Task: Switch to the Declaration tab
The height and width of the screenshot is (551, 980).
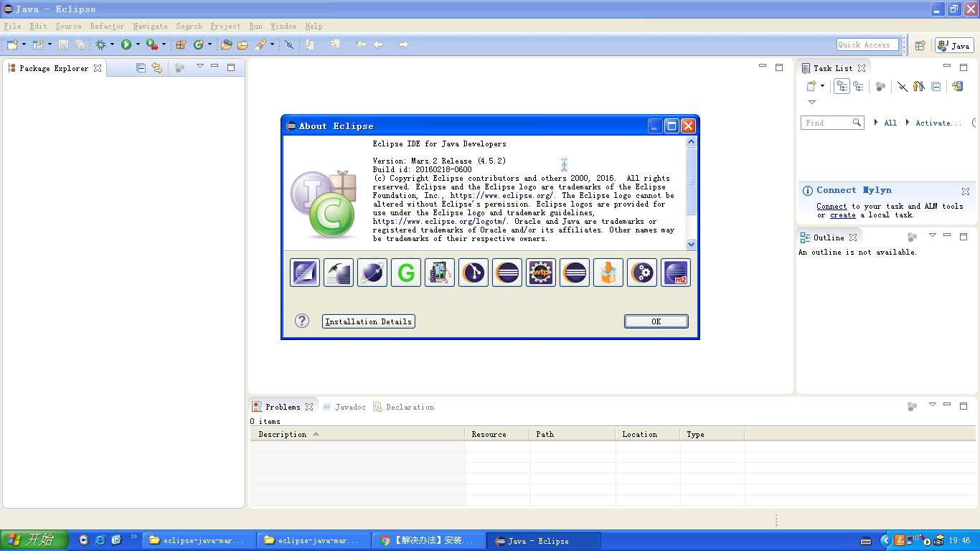Action: click(404, 407)
